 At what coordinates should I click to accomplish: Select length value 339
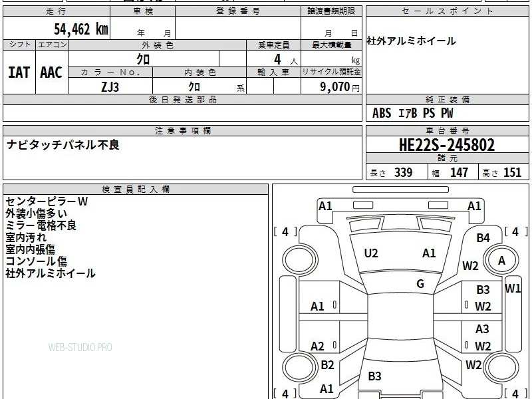pyautogui.click(x=404, y=173)
